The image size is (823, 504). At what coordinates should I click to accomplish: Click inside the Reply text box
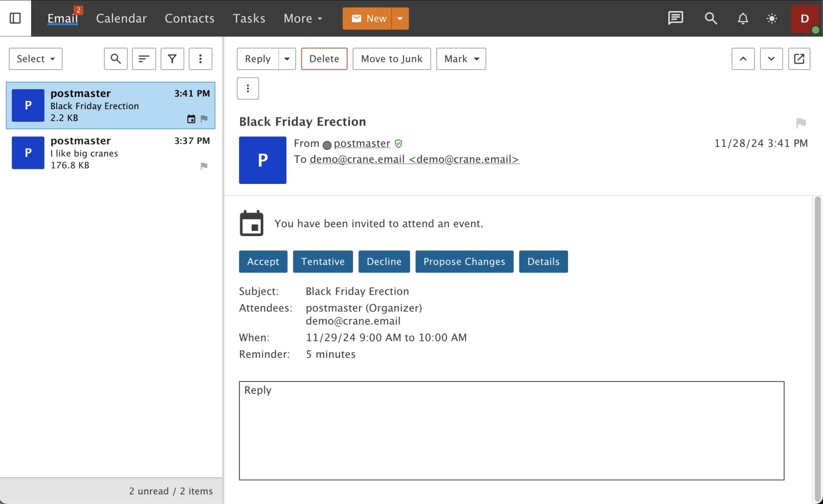click(511, 430)
